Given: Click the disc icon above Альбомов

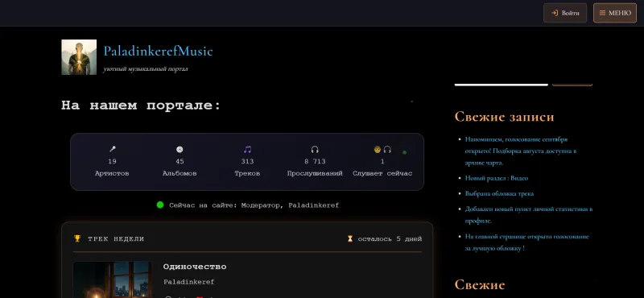Looking at the screenshot, I should [x=180, y=149].
